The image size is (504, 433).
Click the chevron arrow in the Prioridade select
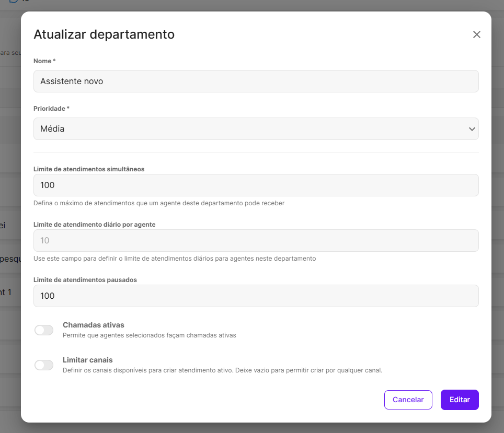[472, 129]
